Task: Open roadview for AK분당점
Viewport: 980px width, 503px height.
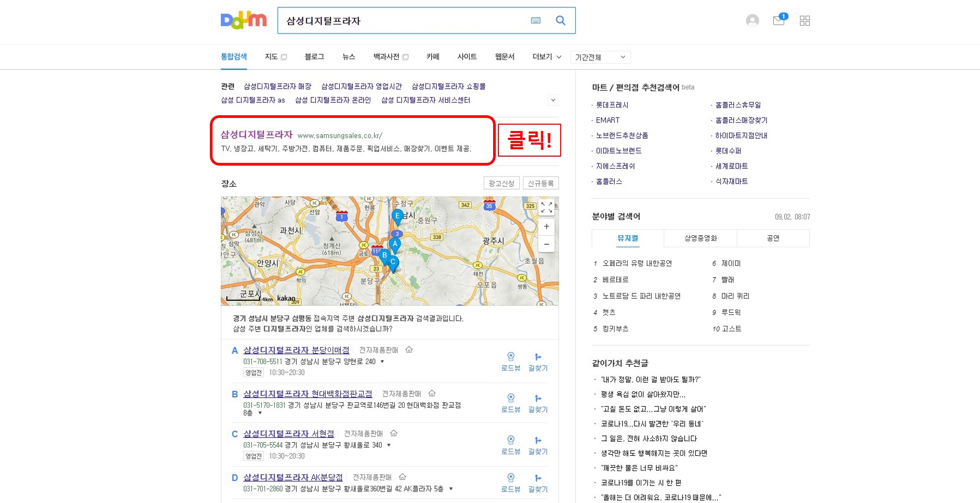Action: click(x=510, y=483)
